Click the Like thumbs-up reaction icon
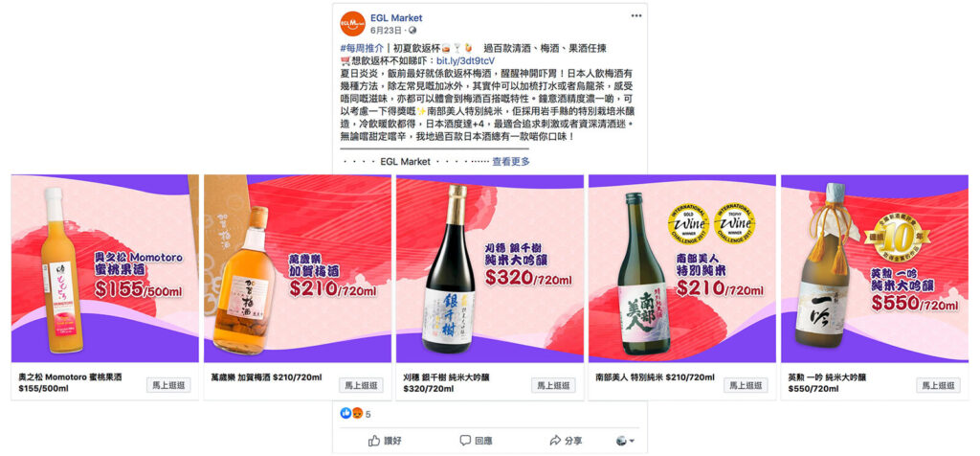The width and height of the screenshot is (980, 456). pos(345,414)
